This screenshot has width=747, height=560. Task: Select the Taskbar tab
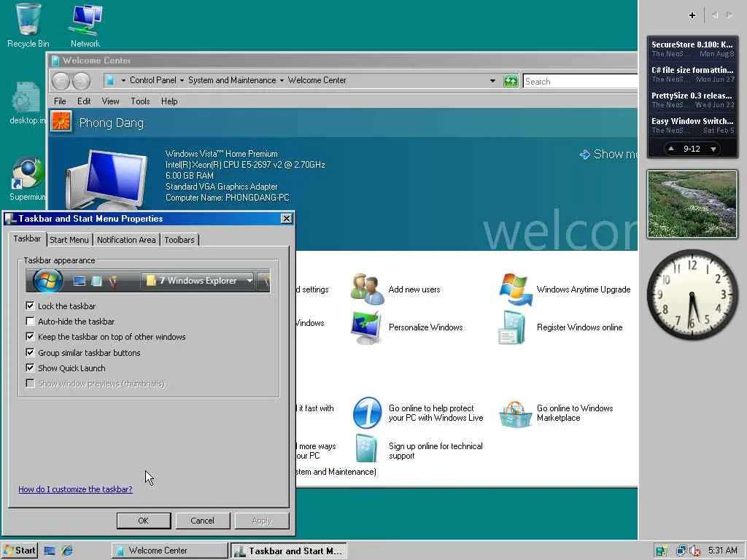(x=27, y=238)
